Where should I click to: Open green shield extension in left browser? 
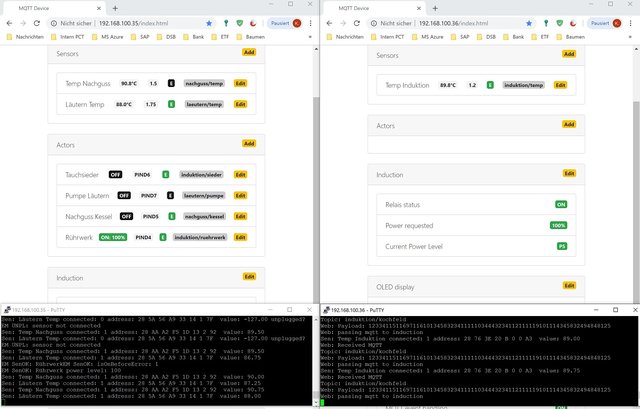pos(240,23)
